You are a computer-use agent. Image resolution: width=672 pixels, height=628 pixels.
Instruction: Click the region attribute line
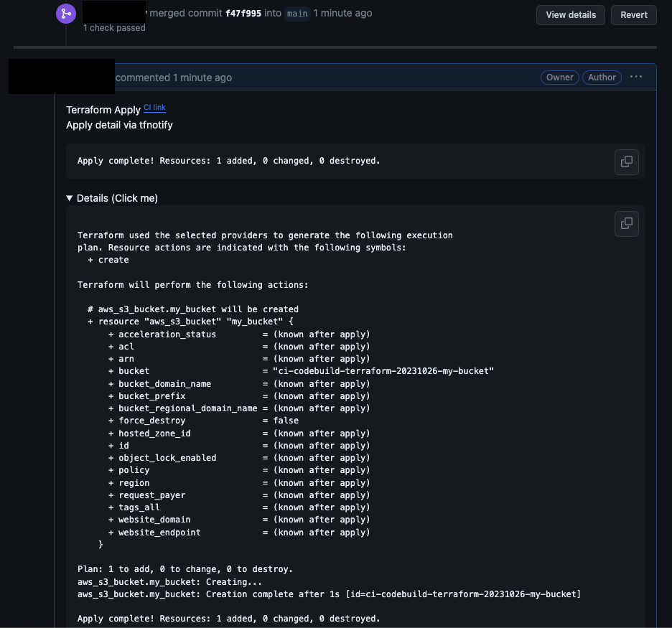click(x=238, y=483)
